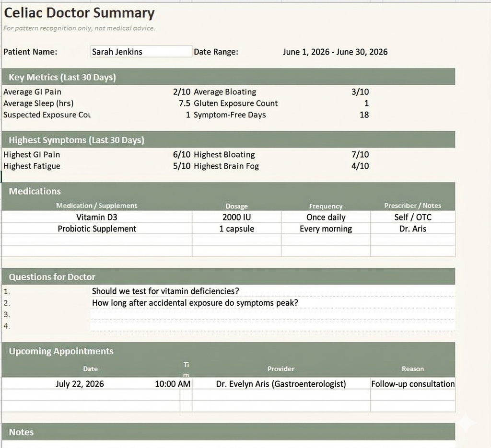Image resolution: width=491 pixels, height=448 pixels.
Task: Select the 'Highest Fatigue' label
Action: coord(32,166)
